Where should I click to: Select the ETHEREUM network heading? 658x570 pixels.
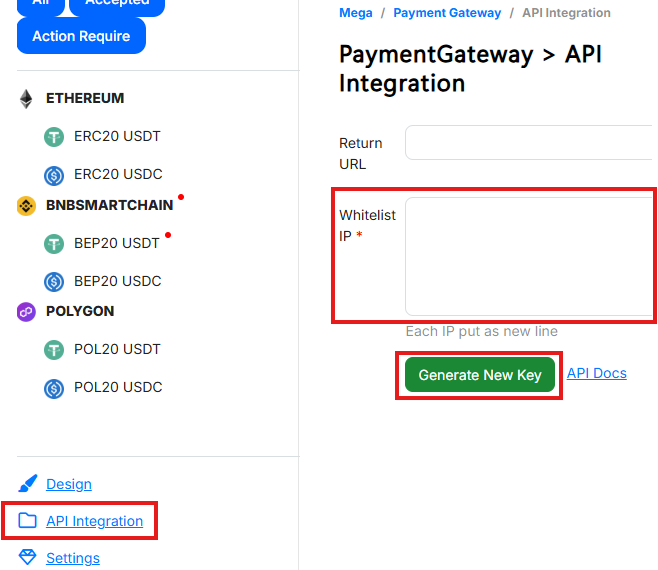point(85,98)
